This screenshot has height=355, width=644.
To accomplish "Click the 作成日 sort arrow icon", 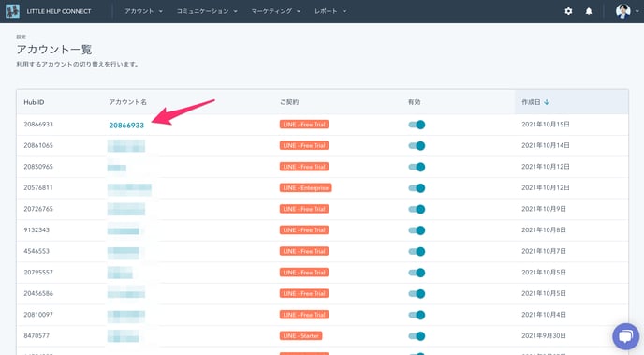I will [547, 102].
